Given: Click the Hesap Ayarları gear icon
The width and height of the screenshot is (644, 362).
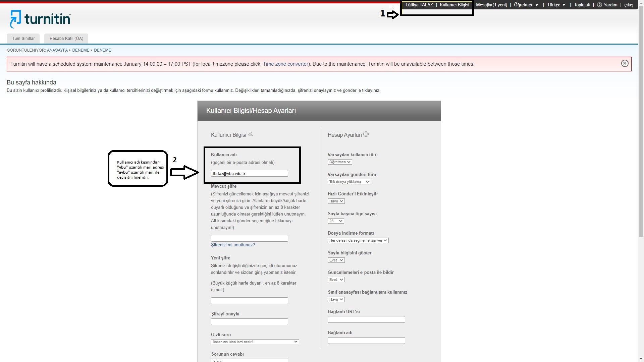Looking at the screenshot, I should pos(366,134).
